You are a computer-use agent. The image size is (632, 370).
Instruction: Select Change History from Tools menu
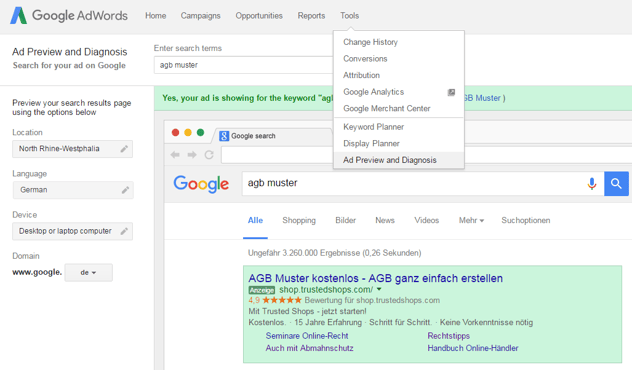click(370, 42)
